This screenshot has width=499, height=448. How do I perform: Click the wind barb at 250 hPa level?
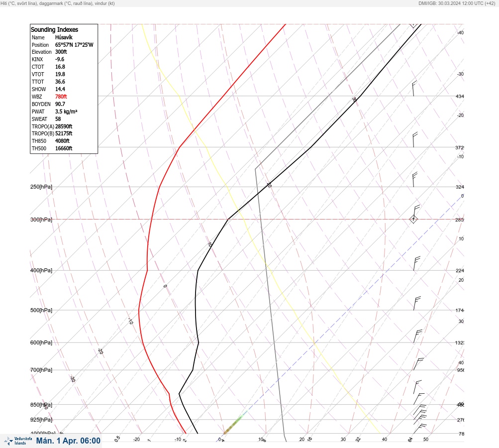414,180
